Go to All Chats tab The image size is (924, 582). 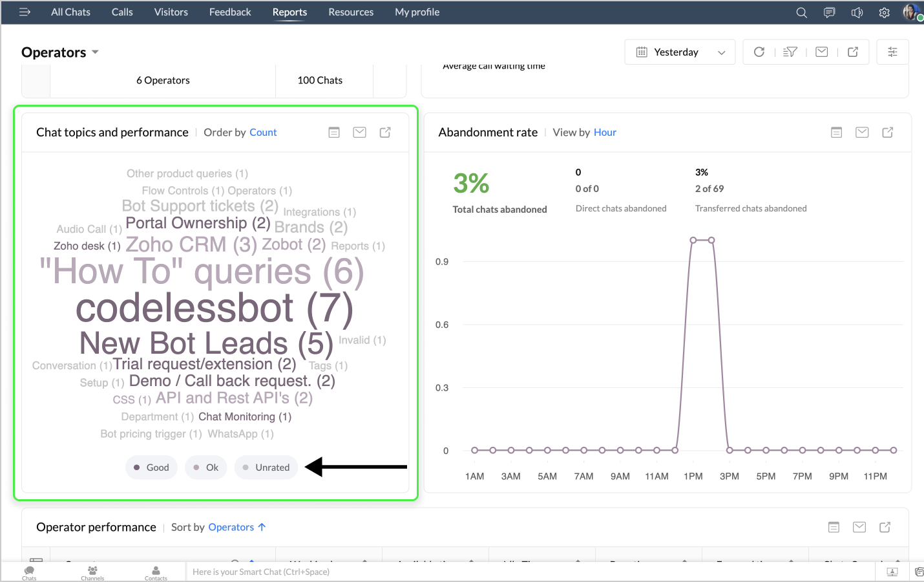tap(71, 12)
